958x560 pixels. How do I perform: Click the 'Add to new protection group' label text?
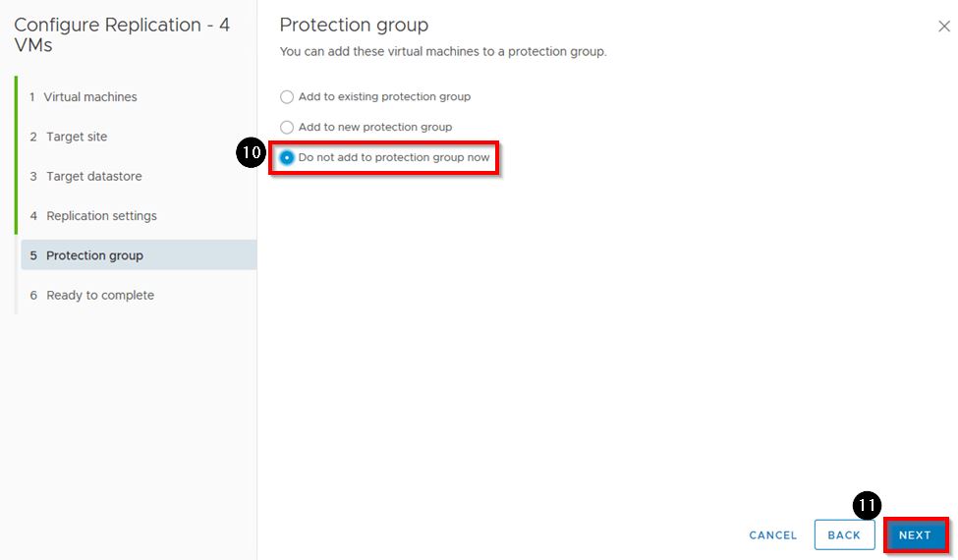pos(375,128)
